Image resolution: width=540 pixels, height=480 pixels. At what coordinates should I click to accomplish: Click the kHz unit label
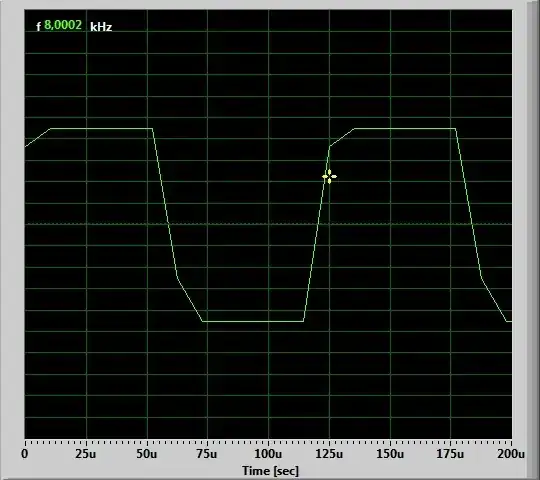pyautogui.click(x=101, y=27)
